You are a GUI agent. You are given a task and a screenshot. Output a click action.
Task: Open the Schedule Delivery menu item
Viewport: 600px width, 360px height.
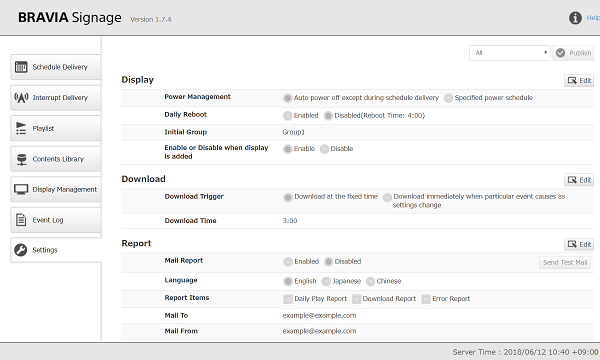(56, 67)
